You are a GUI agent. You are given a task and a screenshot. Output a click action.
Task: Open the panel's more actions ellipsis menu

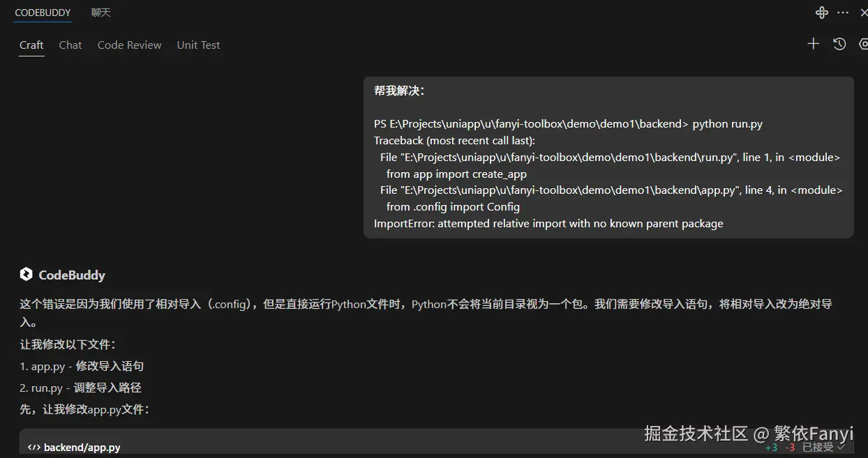[843, 13]
